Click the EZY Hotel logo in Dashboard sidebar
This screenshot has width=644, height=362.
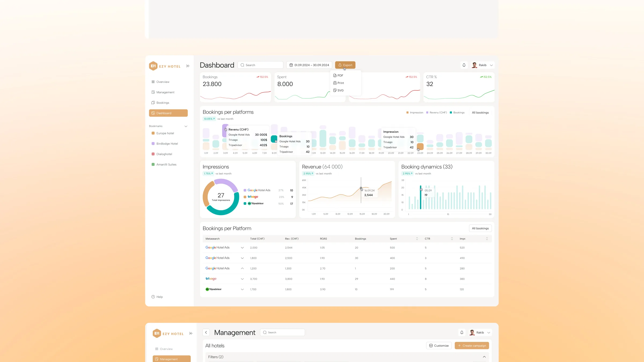165,66
